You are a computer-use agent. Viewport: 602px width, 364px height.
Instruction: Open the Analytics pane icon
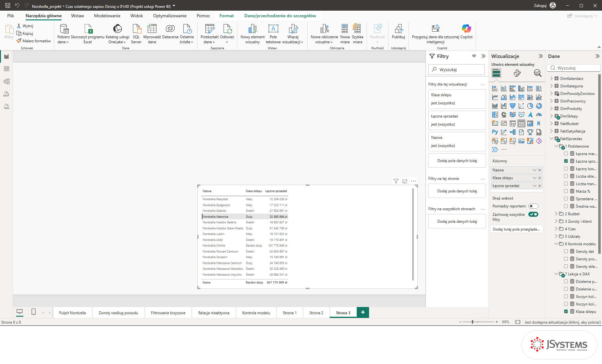pyautogui.click(x=537, y=73)
